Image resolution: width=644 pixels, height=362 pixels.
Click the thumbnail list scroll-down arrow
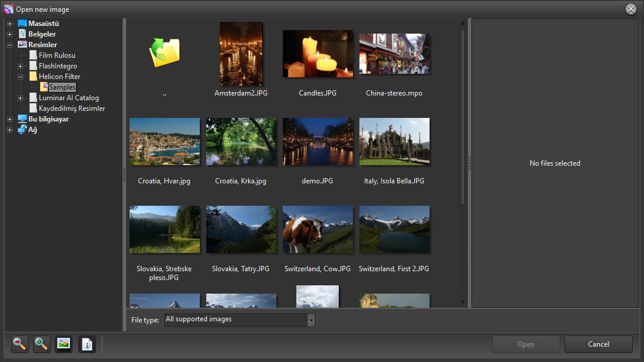463,302
